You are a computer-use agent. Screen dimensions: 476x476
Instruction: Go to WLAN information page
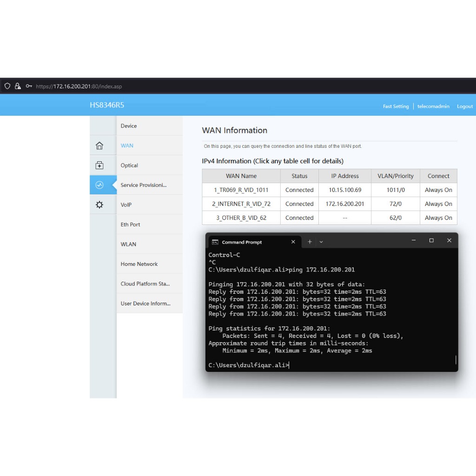click(128, 244)
